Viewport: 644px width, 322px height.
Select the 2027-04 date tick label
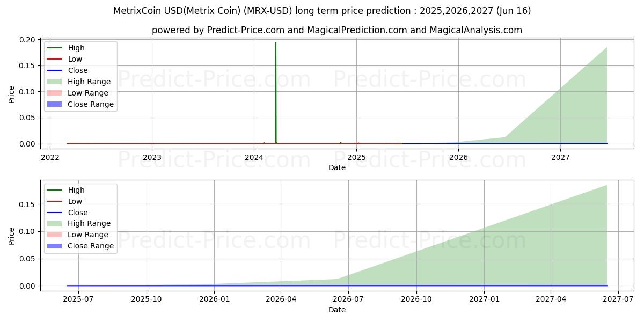coord(551,299)
